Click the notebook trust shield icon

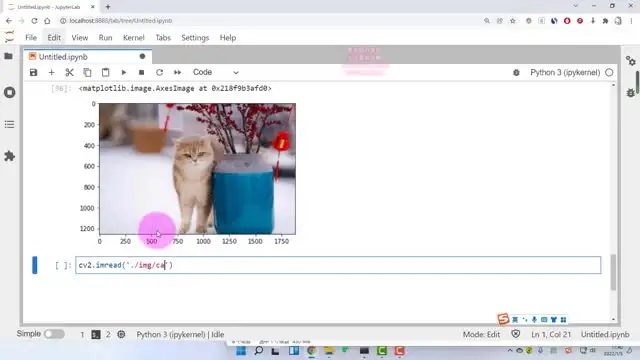tap(516, 334)
